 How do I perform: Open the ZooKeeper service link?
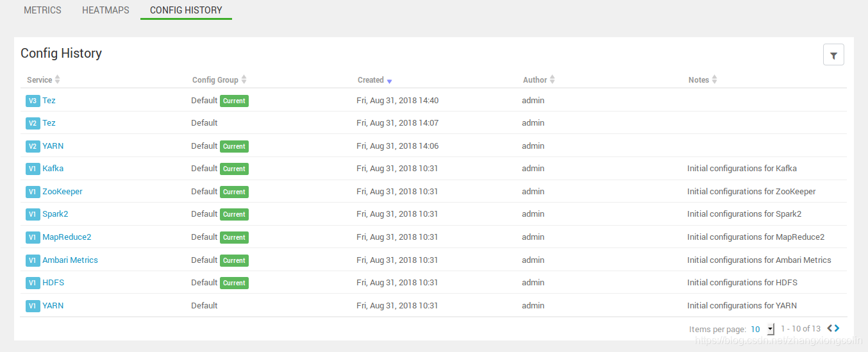click(62, 192)
